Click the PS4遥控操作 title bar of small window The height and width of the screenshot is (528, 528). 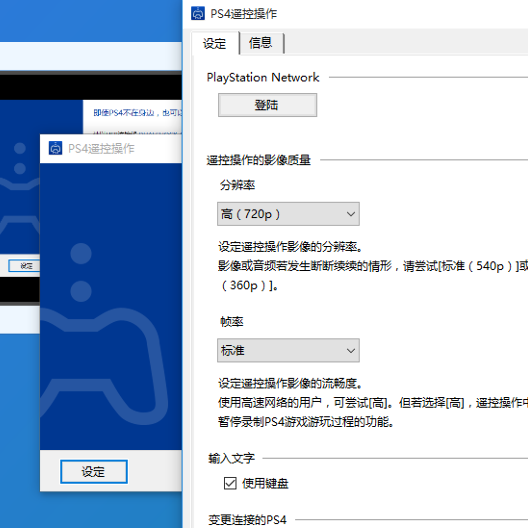(x=111, y=148)
